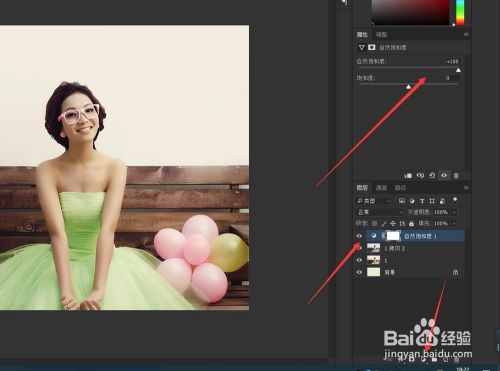Hide the 背景 layer eye icon
This screenshot has width=500, height=371.
click(359, 272)
